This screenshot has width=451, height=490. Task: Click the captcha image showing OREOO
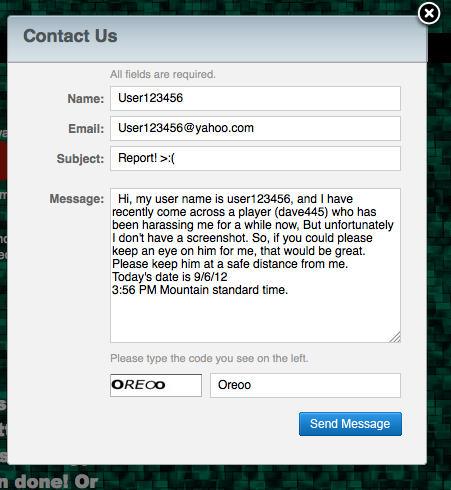156,385
